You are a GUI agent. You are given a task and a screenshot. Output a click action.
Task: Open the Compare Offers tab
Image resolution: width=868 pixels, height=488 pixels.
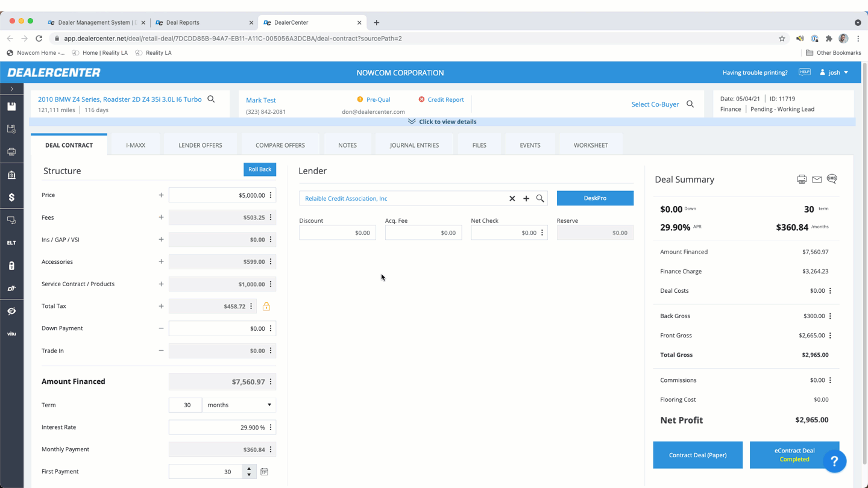(280, 145)
